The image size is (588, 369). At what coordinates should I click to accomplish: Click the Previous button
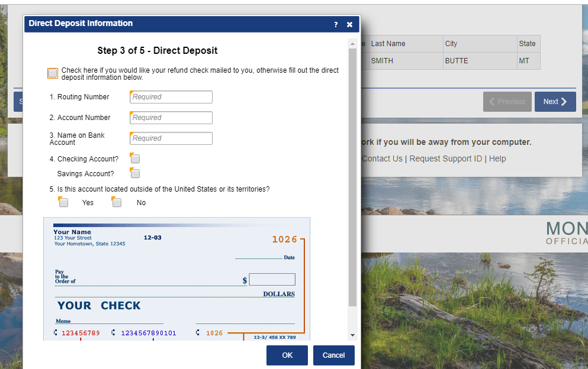(507, 101)
